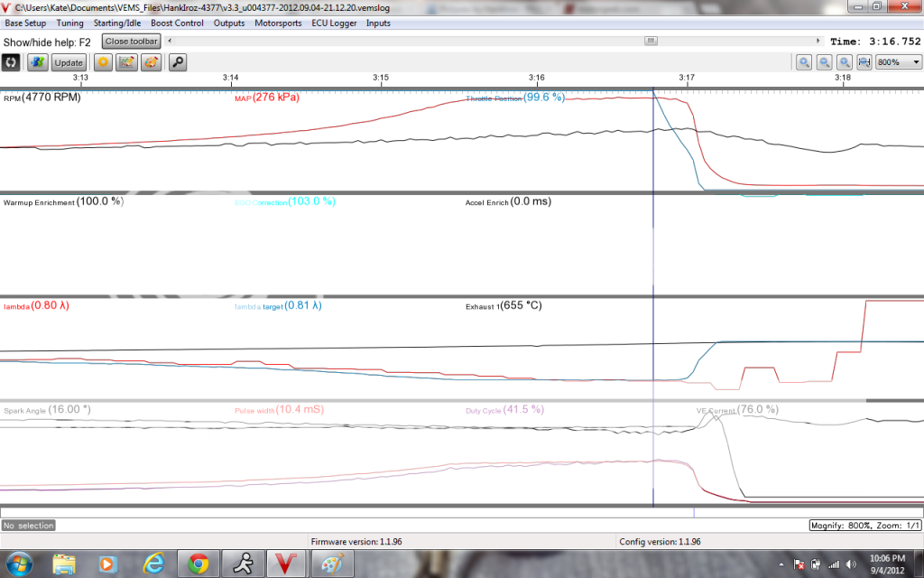Open the Boost Control menu
Screen dimensions: 924x578
click(x=176, y=23)
